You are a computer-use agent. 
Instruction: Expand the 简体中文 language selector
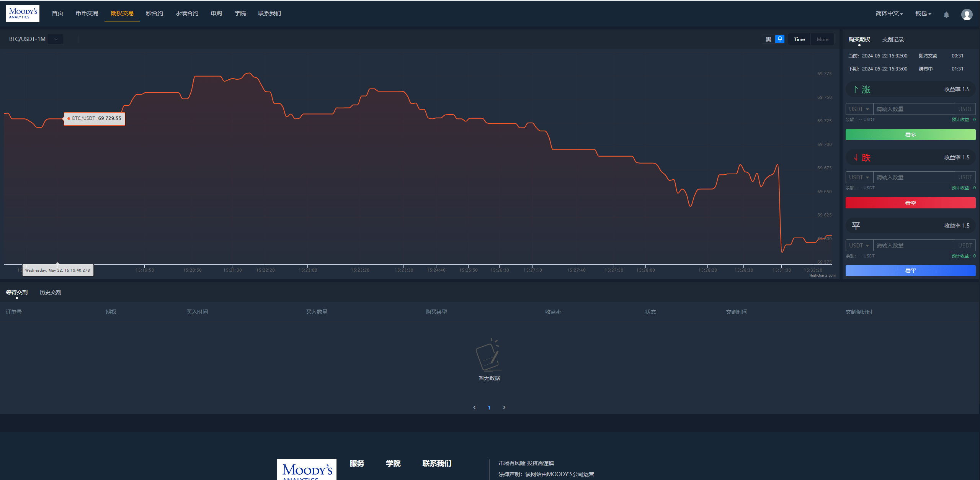886,14
